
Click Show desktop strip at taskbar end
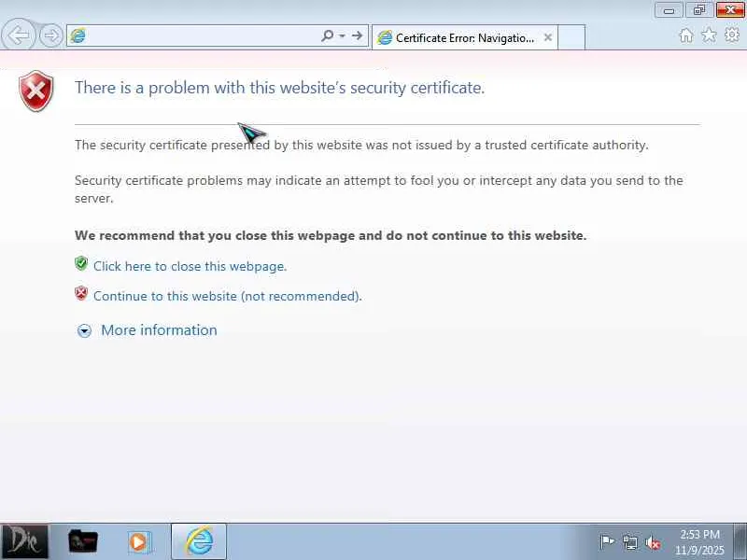point(740,541)
